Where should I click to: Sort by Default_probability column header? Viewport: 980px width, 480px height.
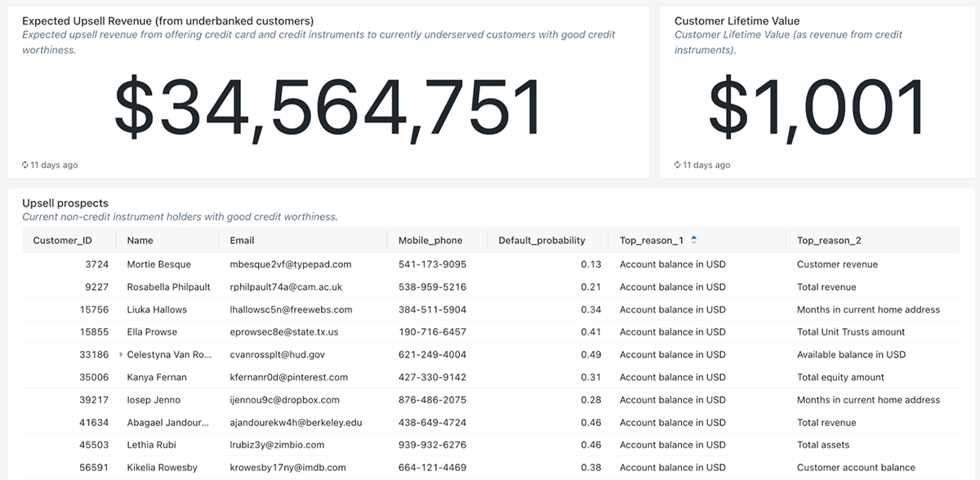pyautogui.click(x=541, y=241)
